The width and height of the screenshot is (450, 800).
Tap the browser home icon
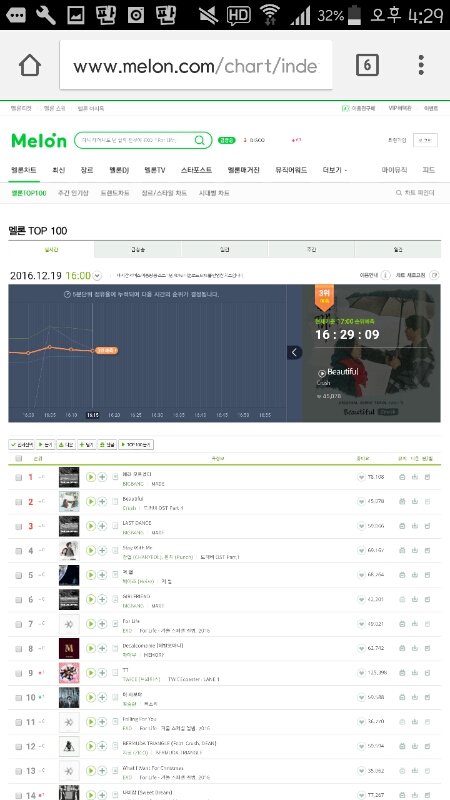pyautogui.click(x=30, y=65)
